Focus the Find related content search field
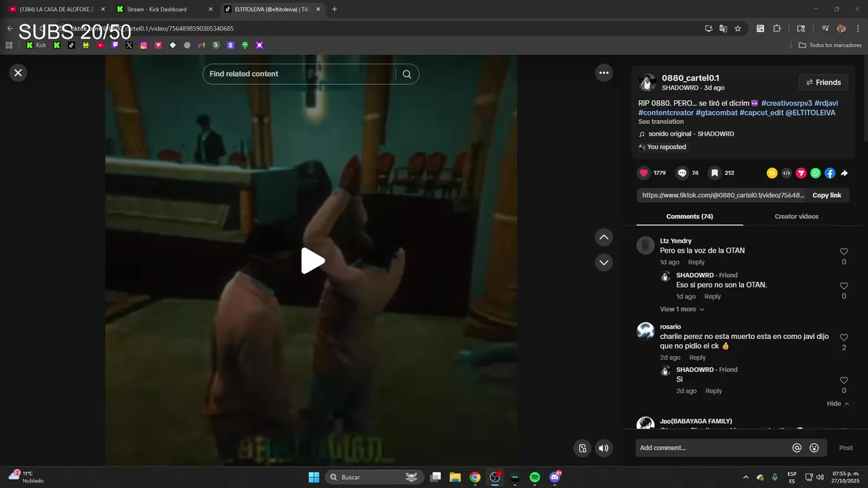 click(299, 74)
